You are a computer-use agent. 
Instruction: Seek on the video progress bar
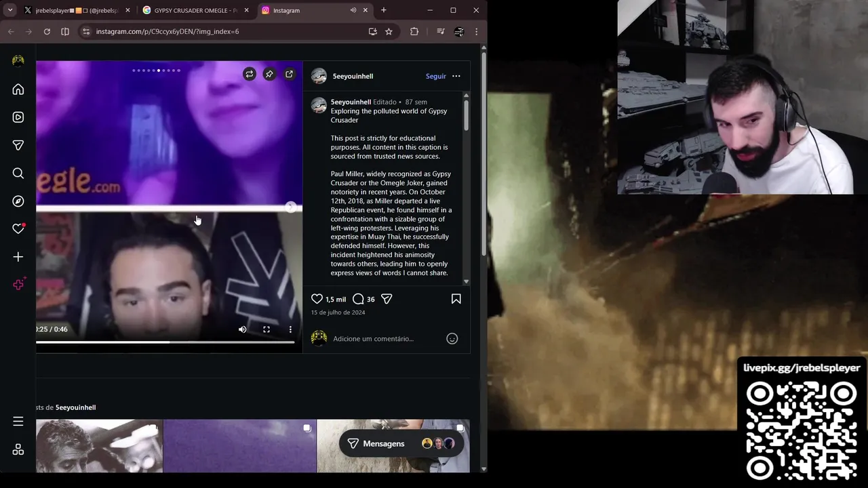click(x=165, y=342)
